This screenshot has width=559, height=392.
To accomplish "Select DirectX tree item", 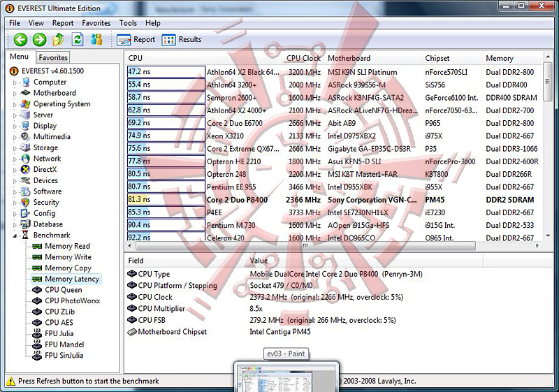I will (45, 170).
